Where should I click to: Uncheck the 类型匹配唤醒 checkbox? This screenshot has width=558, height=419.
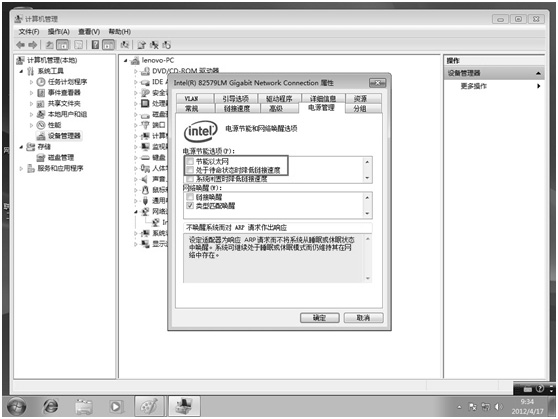click(x=190, y=205)
